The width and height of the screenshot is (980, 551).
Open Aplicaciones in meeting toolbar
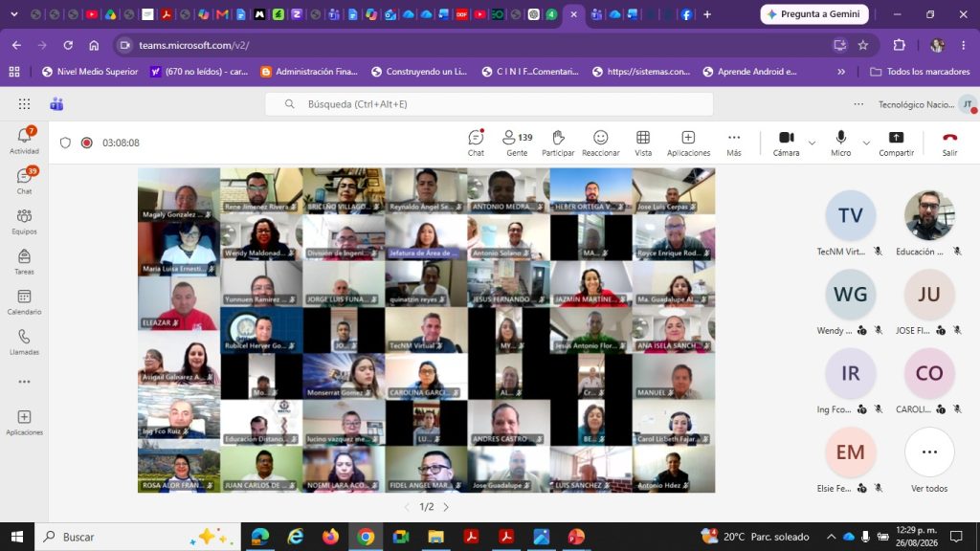click(x=688, y=143)
